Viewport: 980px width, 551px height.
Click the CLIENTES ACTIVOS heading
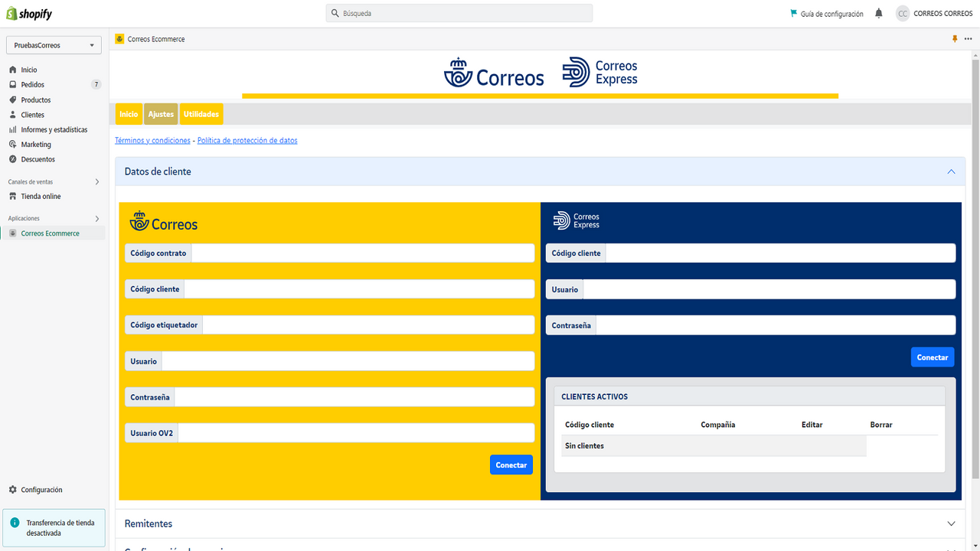pyautogui.click(x=594, y=397)
